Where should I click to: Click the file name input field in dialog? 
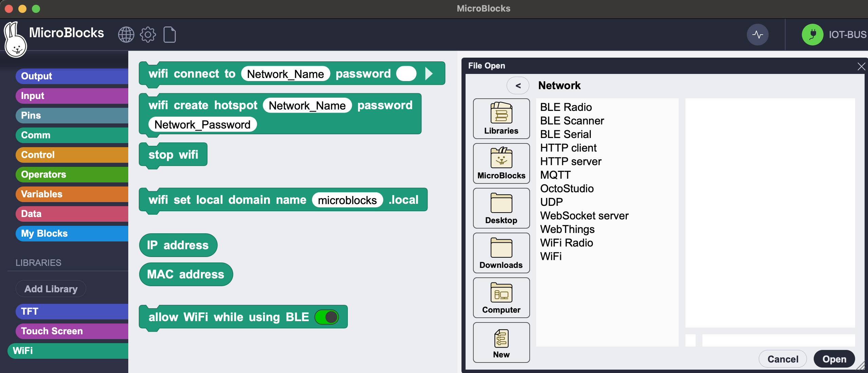pyautogui.click(x=778, y=340)
